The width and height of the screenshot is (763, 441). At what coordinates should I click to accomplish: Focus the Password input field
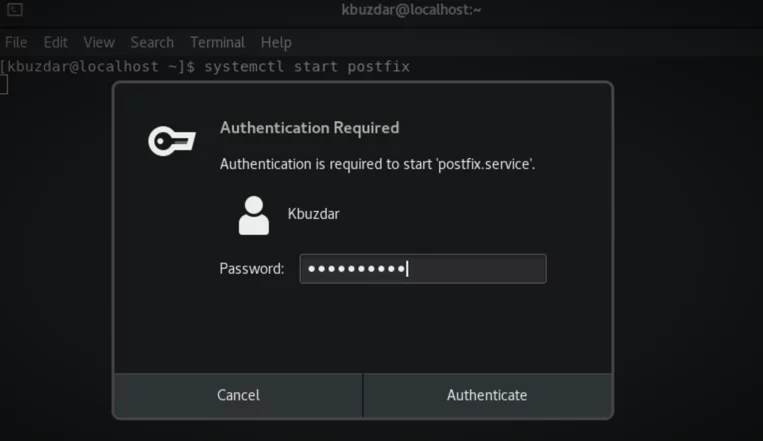click(423, 269)
